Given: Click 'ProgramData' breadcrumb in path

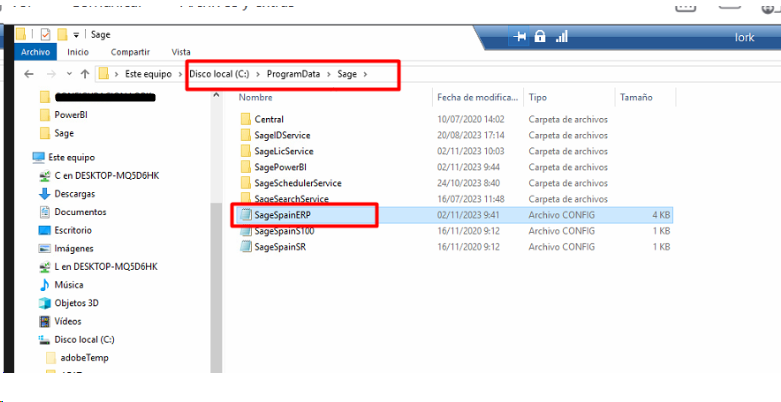Looking at the screenshot, I should (293, 74).
